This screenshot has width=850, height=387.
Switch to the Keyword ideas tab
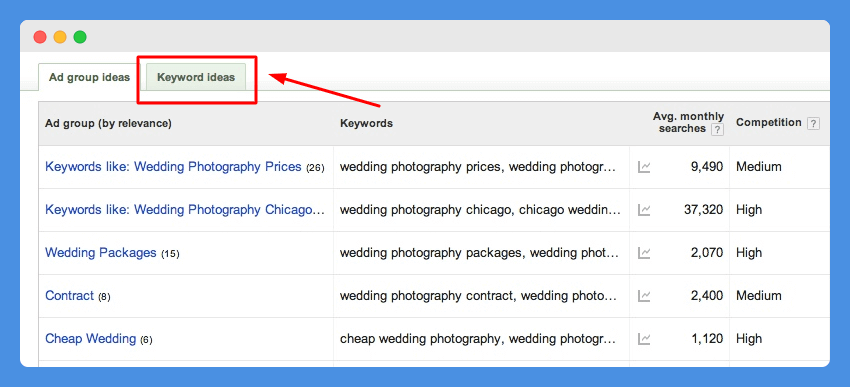point(196,77)
